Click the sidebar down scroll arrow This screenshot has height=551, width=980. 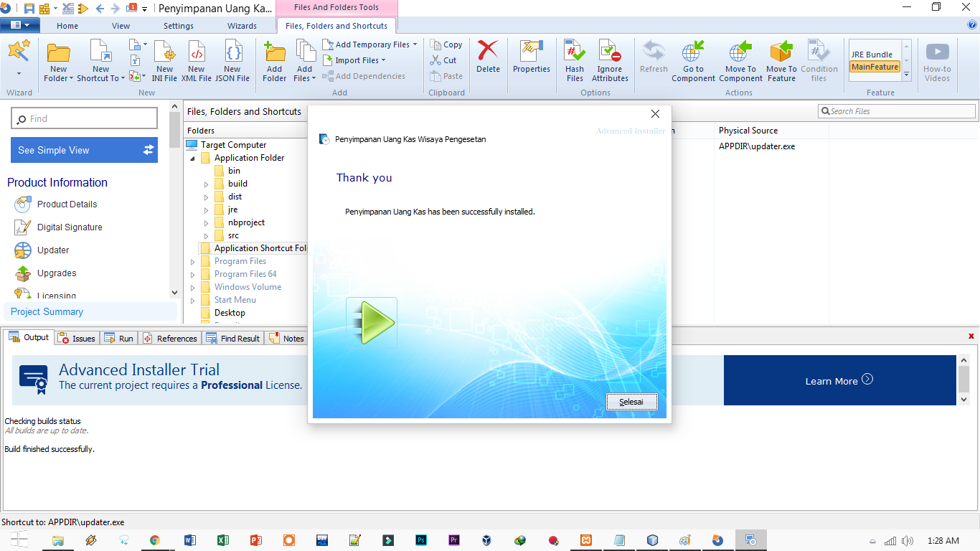coord(174,293)
